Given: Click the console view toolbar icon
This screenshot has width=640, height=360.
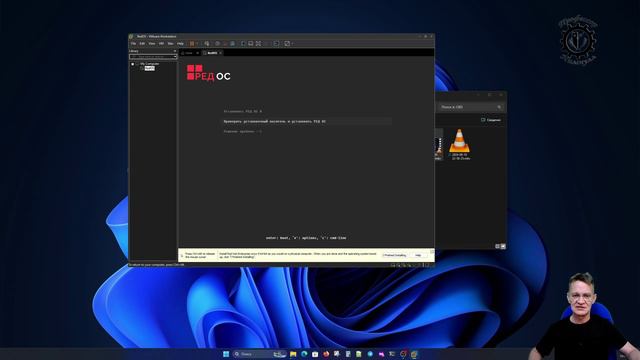Looking at the screenshot, I should click(276, 43).
